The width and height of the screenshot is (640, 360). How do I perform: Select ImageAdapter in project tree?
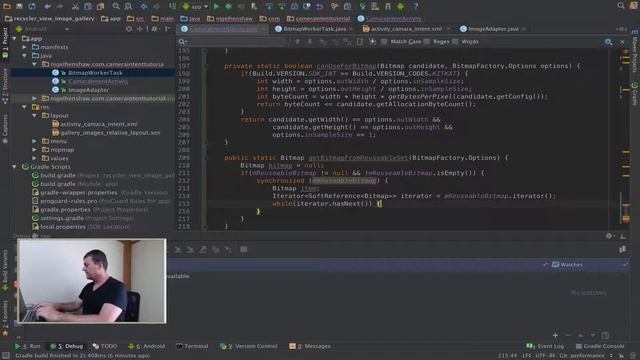click(88, 90)
